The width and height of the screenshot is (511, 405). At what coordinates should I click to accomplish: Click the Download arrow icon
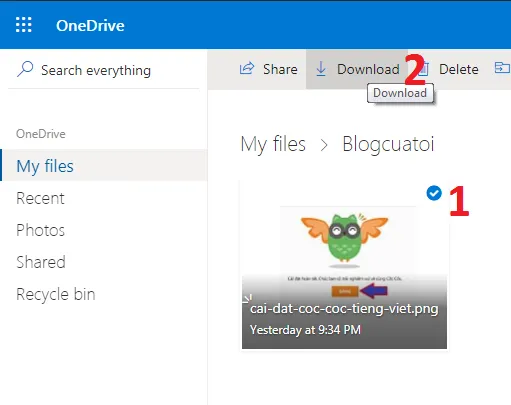321,69
